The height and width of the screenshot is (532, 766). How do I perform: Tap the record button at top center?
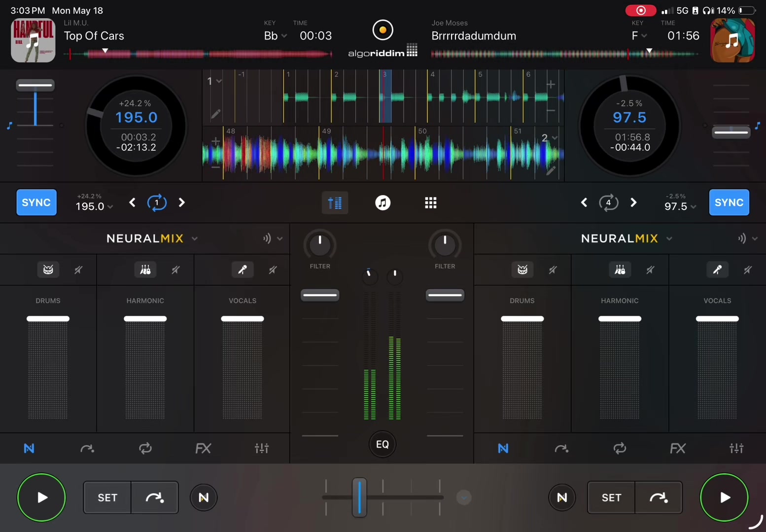383,30
